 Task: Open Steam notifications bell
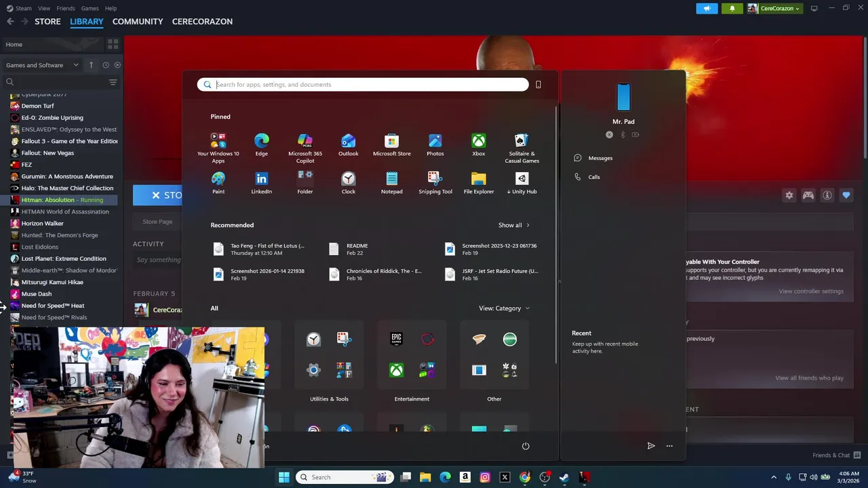pos(732,8)
